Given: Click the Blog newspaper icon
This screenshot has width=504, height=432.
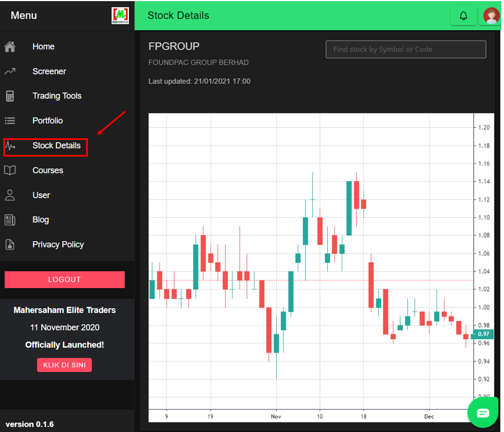Looking at the screenshot, I should 10,220.
